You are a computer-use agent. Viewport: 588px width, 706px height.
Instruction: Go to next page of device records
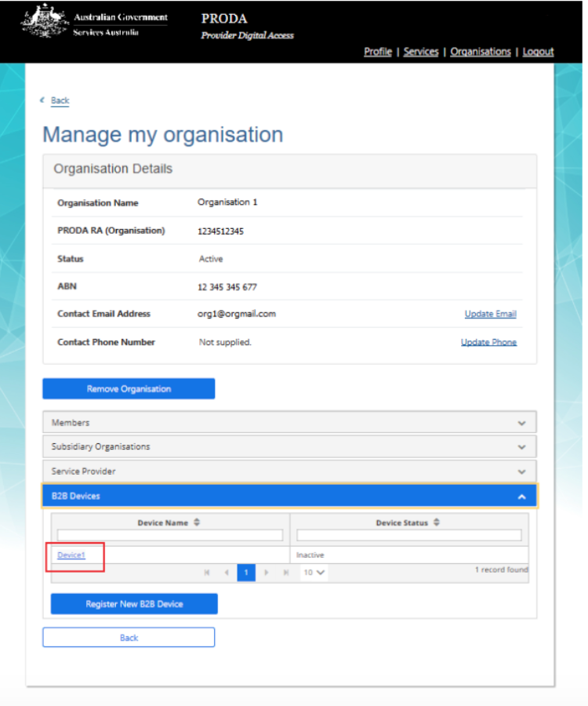click(x=267, y=573)
